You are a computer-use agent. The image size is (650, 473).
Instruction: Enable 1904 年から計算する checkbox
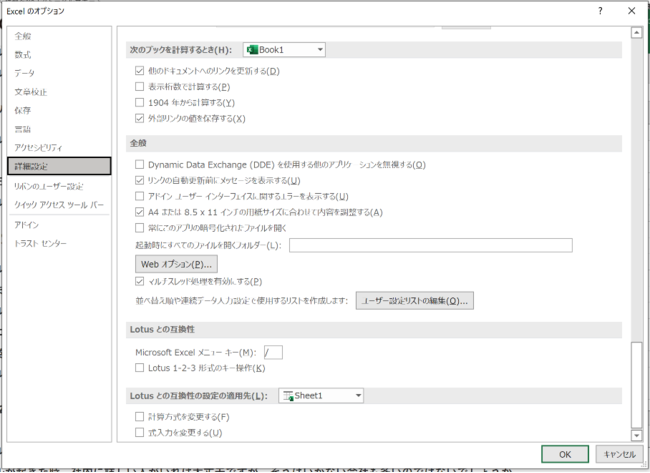tap(139, 102)
